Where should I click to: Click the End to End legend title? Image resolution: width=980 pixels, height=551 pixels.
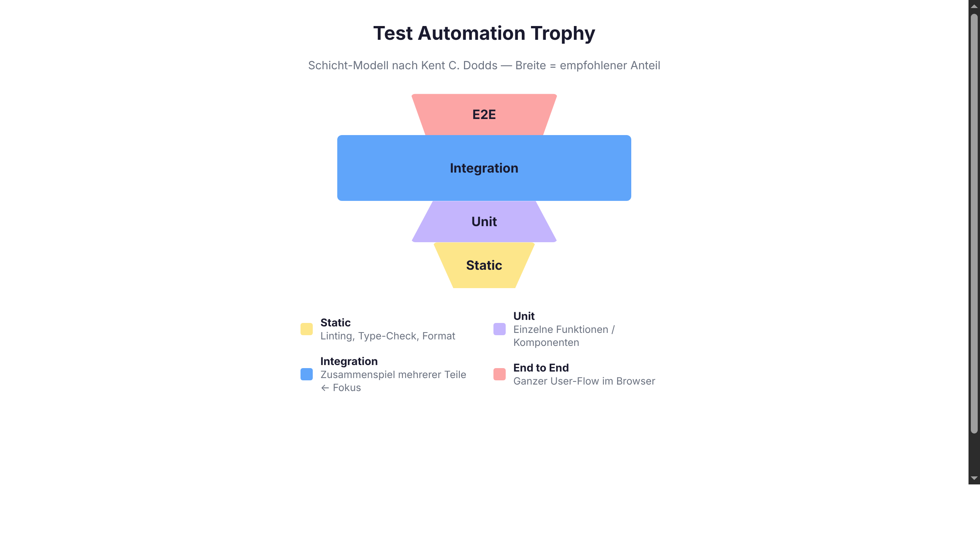point(541,368)
